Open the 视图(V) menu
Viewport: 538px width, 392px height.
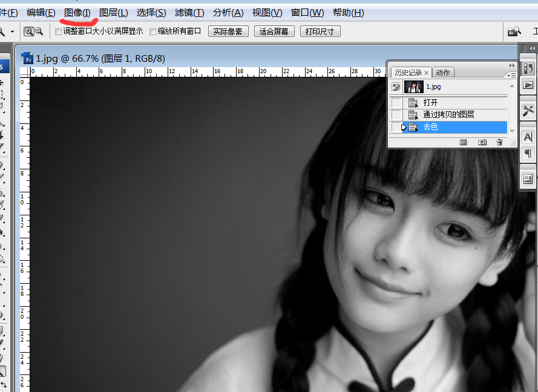point(267,13)
